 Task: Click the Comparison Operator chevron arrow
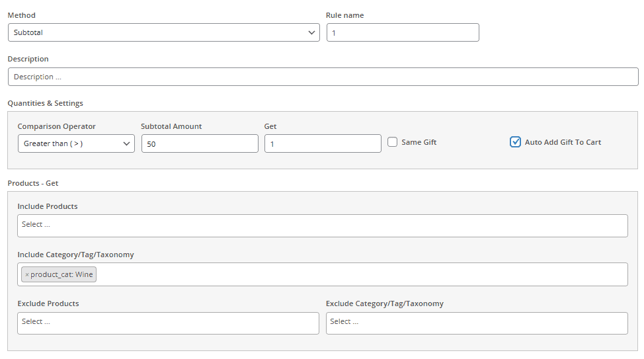coord(127,143)
